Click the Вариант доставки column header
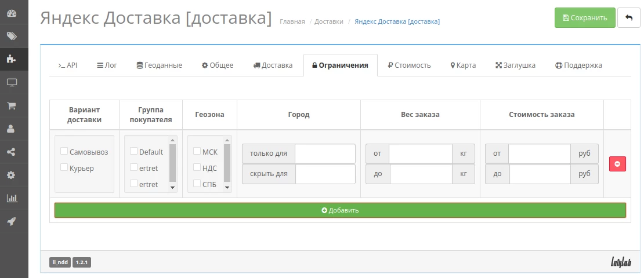The image size is (644, 278). tap(84, 115)
